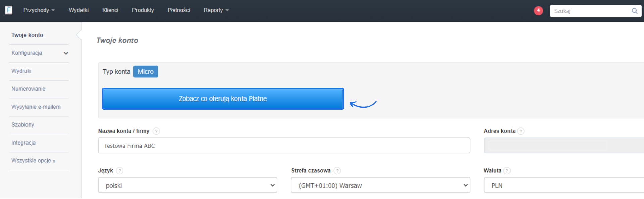Screen dimensions: 644x199
Task: Open the red notifications badge
Action: 538,11
